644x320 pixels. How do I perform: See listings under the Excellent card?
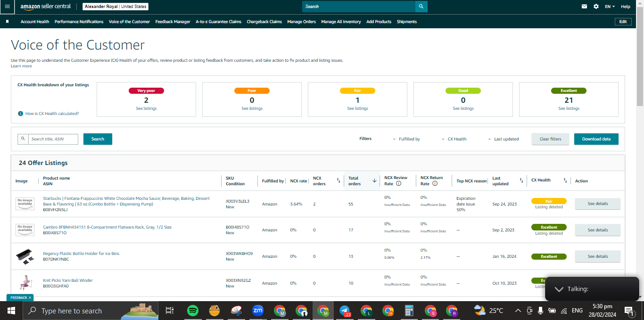(569, 108)
